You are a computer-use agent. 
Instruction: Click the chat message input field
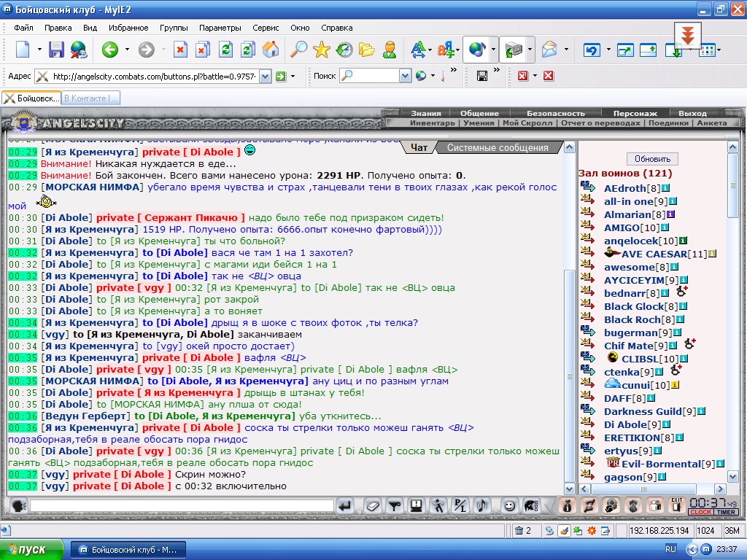[x=182, y=506]
